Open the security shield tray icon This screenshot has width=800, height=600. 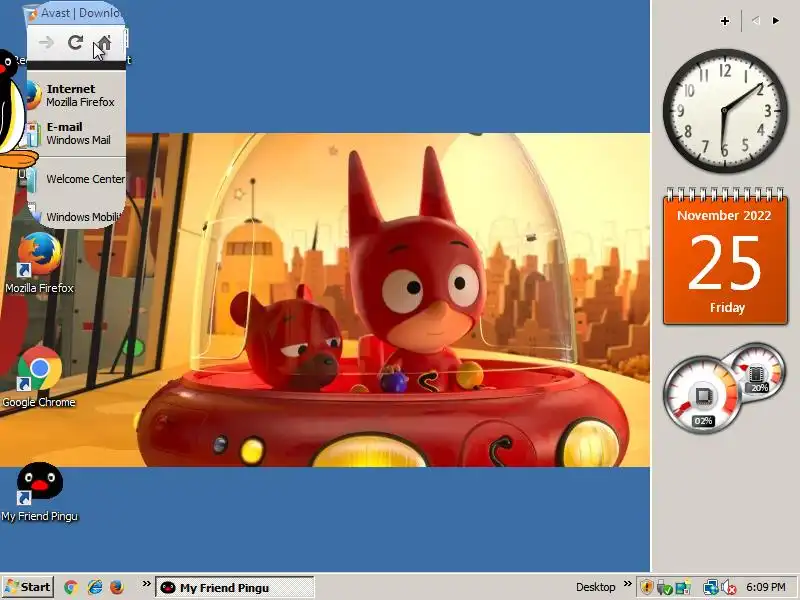647,587
